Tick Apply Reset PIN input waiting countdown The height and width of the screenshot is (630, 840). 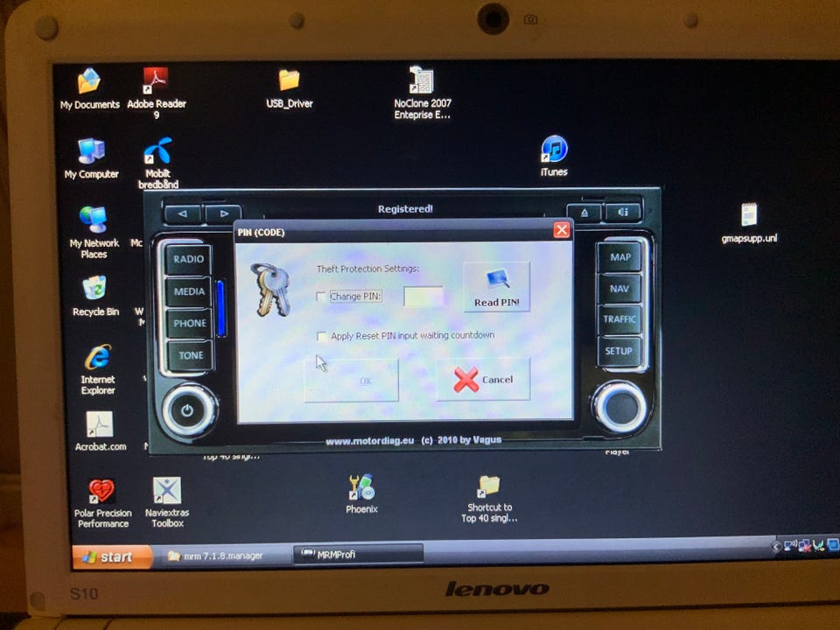(322, 336)
